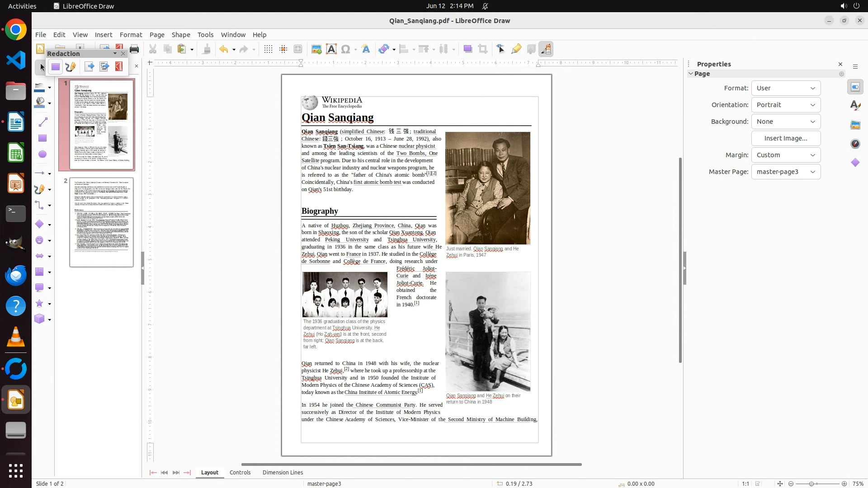Open the Orientation dropdown showing Portrait

click(x=786, y=105)
